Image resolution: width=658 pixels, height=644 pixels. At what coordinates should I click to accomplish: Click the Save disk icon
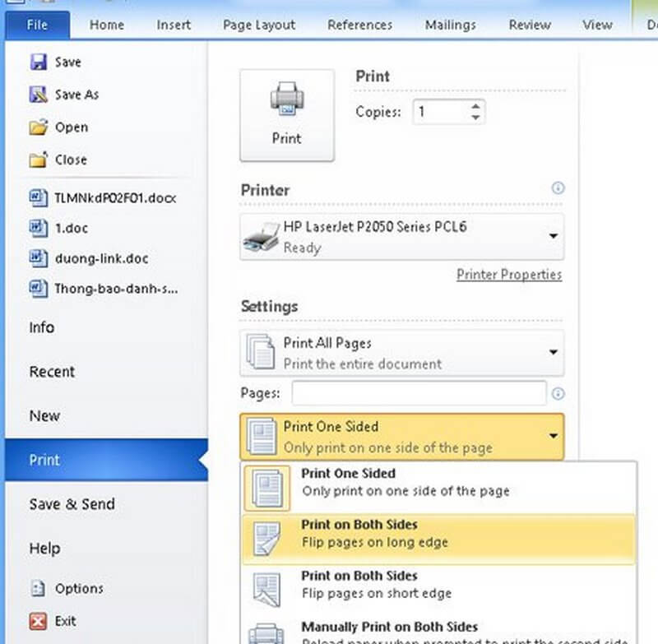[38, 63]
